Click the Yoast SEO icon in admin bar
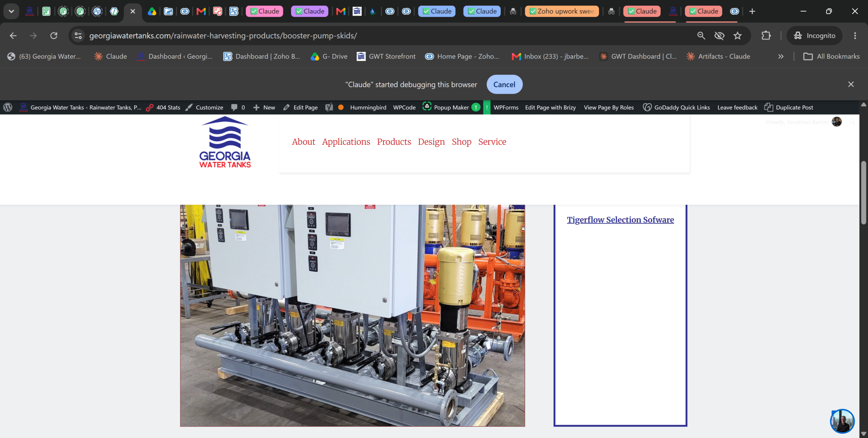Viewport: 868px width, 438px height. [x=329, y=107]
